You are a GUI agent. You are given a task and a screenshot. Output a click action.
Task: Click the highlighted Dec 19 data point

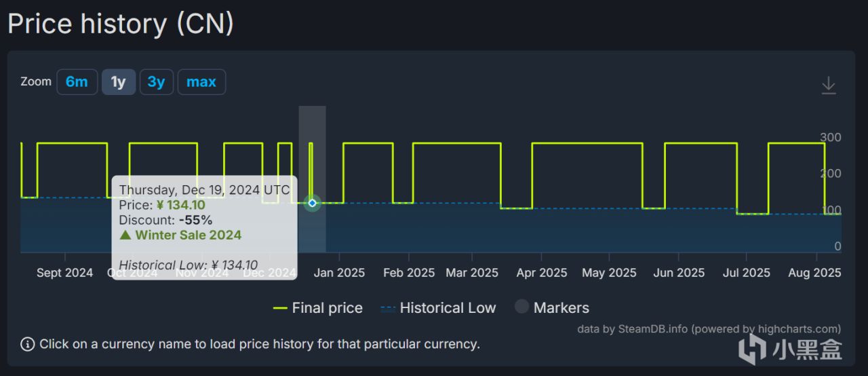point(312,202)
